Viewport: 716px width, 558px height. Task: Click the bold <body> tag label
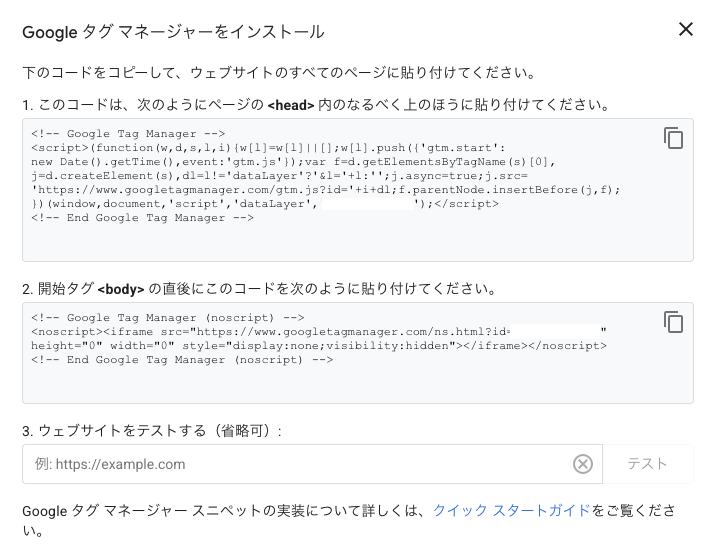(x=120, y=289)
